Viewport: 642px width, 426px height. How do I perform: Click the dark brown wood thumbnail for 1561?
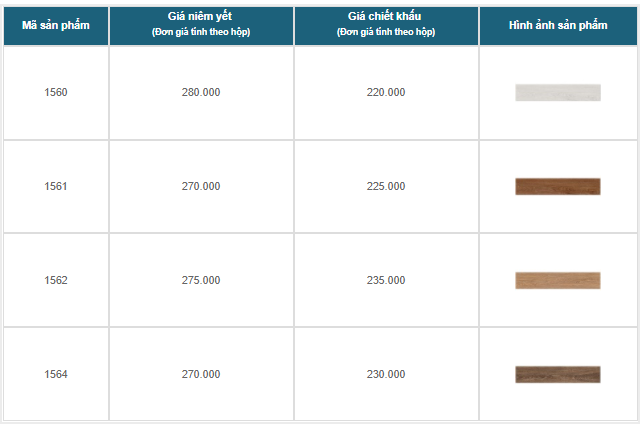558,186
